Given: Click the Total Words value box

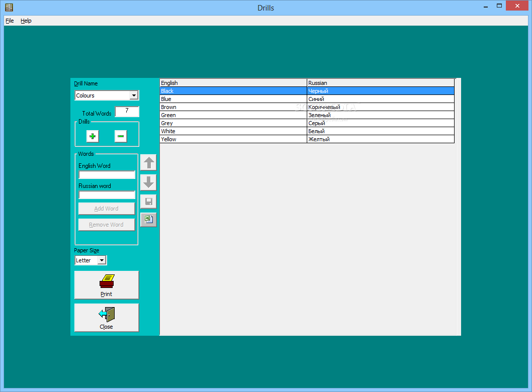Looking at the screenshot, I should coord(127,111).
